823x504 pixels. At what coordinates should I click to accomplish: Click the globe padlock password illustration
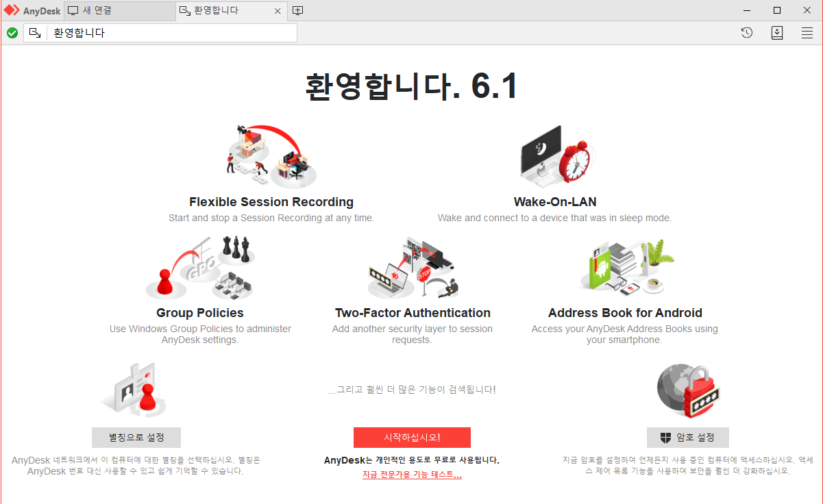pos(690,391)
